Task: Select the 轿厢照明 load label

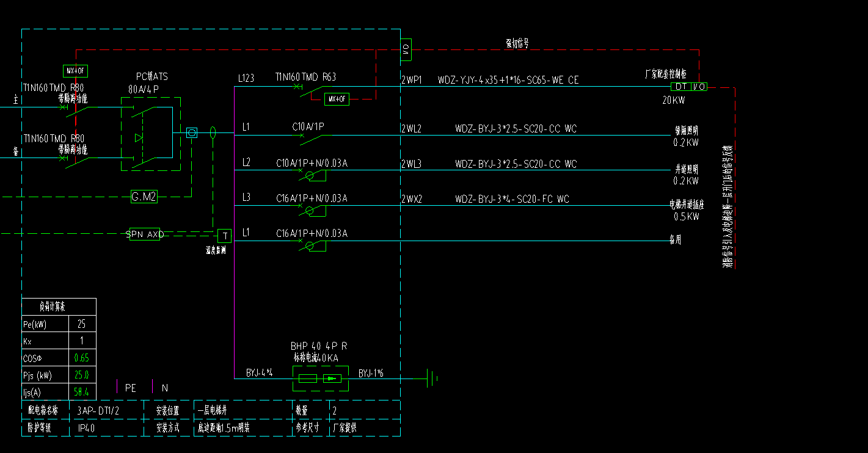Action: (687, 131)
